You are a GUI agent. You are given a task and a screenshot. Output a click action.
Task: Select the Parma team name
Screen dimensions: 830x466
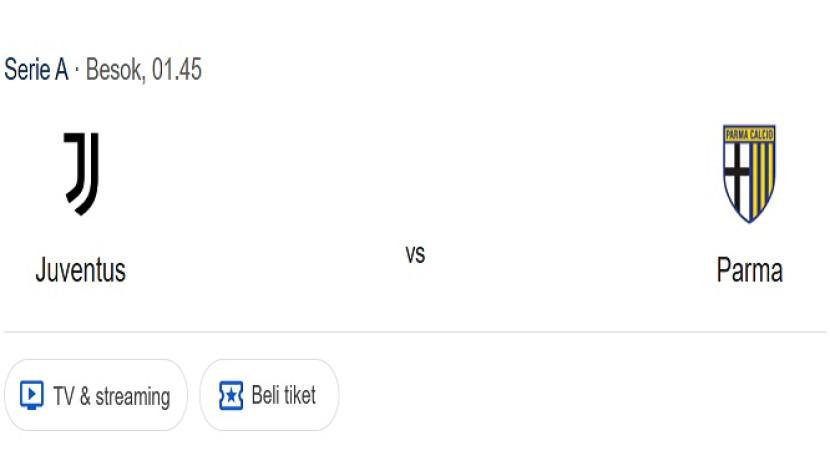click(x=749, y=270)
